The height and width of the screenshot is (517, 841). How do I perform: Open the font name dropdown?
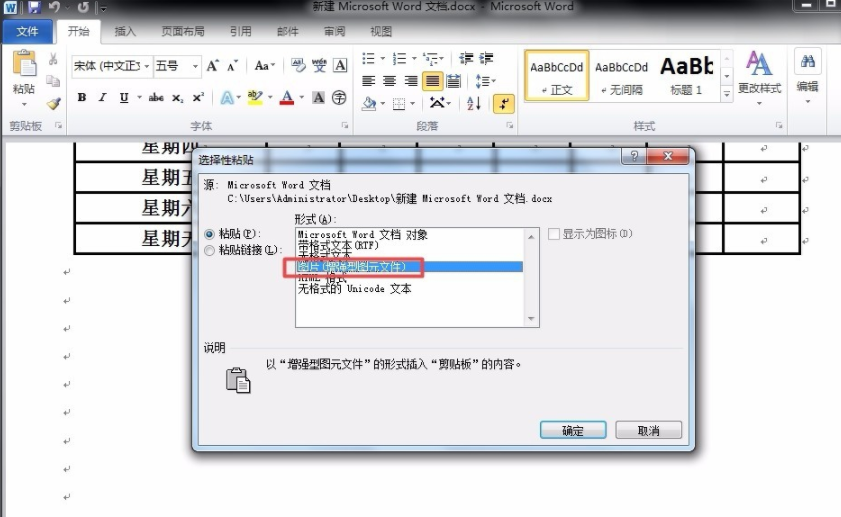pyautogui.click(x=146, y=66)
